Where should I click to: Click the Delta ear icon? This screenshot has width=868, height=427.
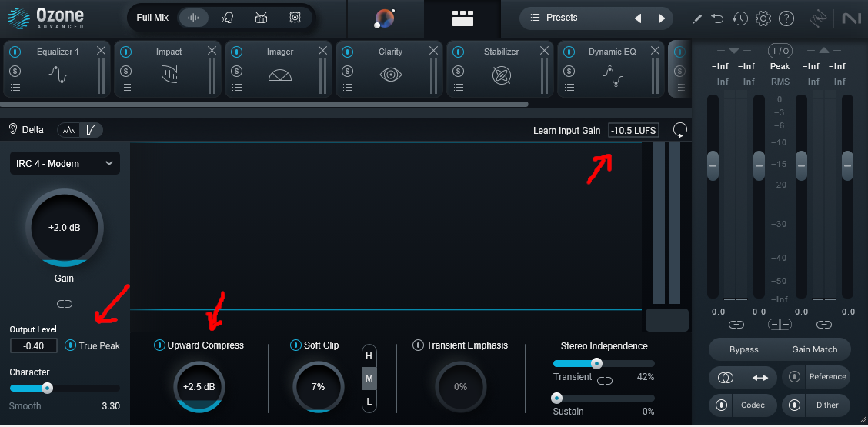coord(13,129)
